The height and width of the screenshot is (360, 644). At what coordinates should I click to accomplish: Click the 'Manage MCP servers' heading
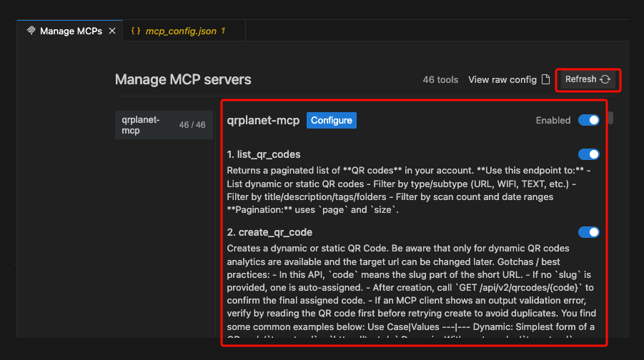point(183,79)
